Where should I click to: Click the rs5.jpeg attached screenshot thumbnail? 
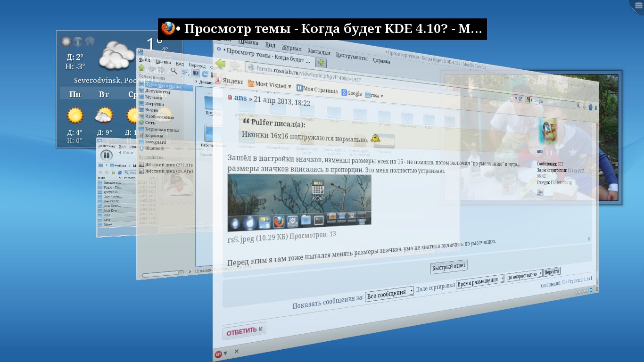[x=299, y=203]
